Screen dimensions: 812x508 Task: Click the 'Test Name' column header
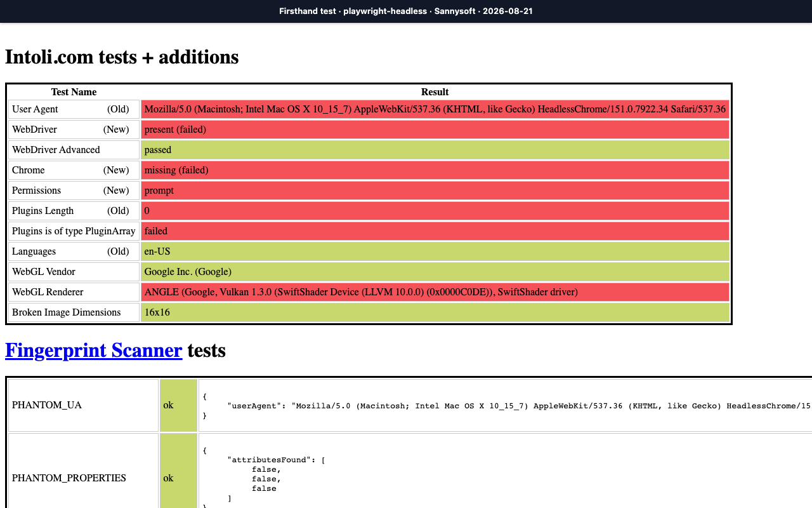click(74, 92)
